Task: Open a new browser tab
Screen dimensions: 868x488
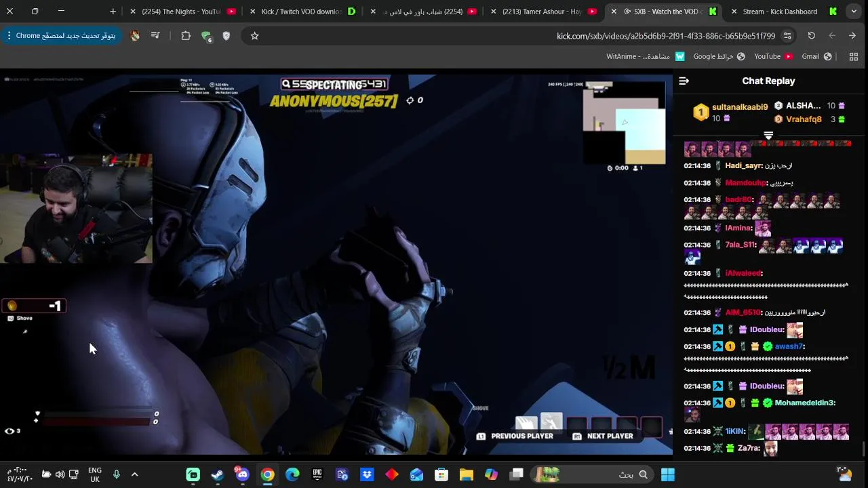Action: click(x=113, y=12)
